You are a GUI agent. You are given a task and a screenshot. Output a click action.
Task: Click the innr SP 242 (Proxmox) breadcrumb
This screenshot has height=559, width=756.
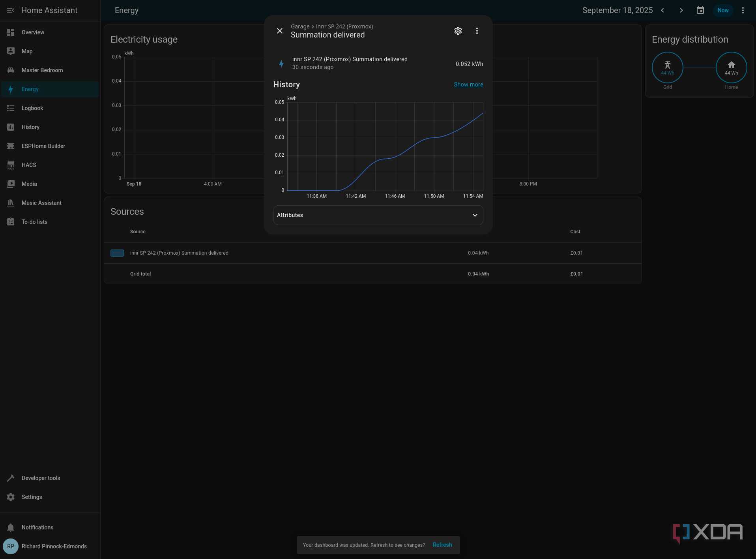tap(344, 26)
